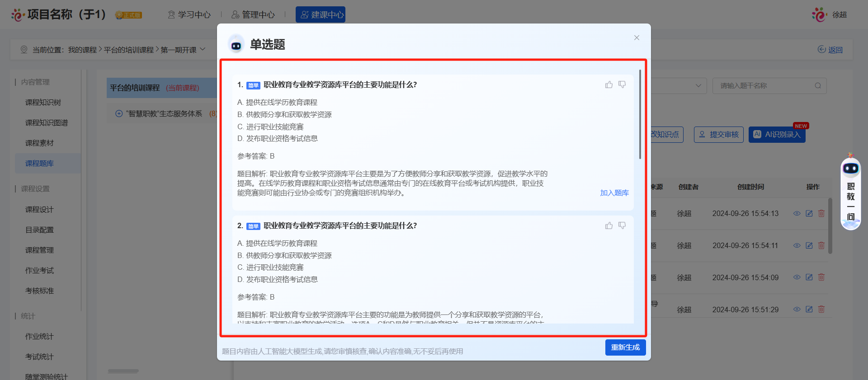Viewport: 868px width, 380px height.
Task: Close the 单选题 dialog
Action: pos(637,38)
